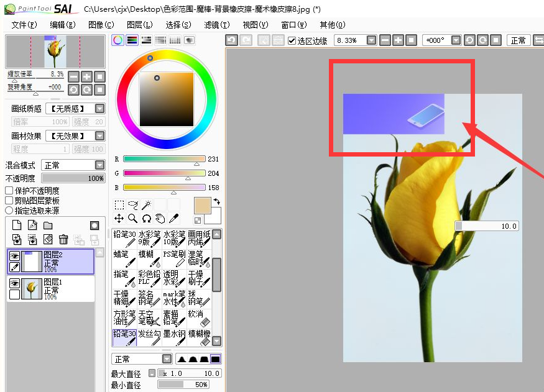Viewport: 544px width, 392px height.
Task: Click the undo arrow in toolbar
Action: pyautogui.click(x=231, y=40)
